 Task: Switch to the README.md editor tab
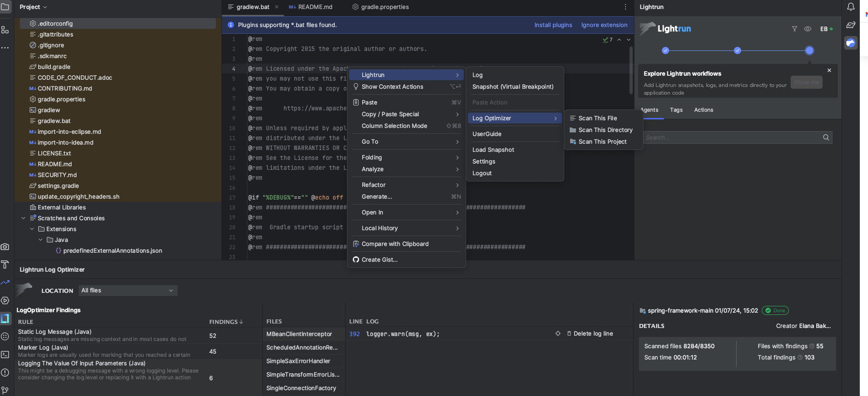pyautogui.click(x=315, y=7)
